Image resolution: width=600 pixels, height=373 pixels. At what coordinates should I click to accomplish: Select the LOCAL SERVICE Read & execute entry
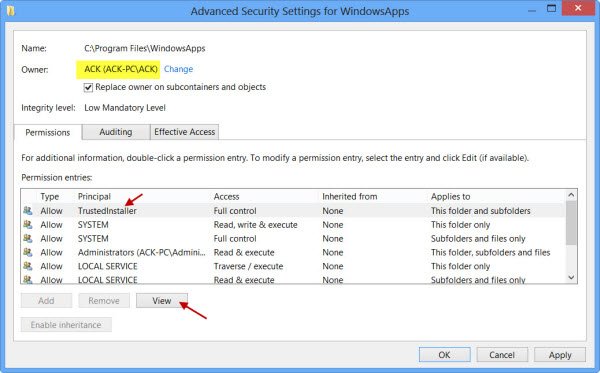[293, 280]
